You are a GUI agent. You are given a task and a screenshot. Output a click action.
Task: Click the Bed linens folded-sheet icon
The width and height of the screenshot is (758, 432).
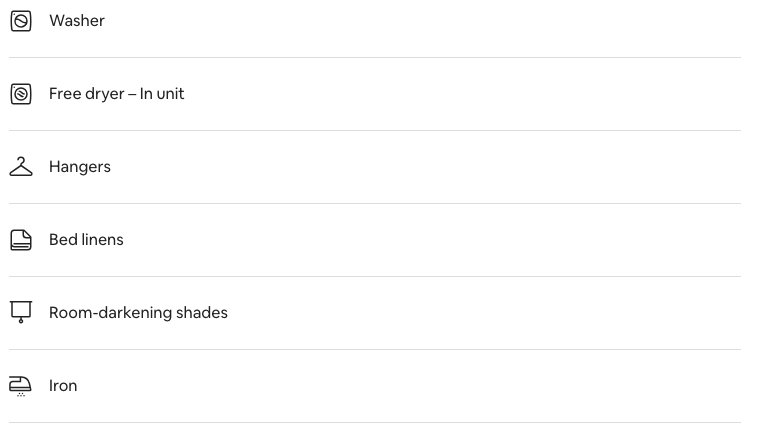click(21, 240)
